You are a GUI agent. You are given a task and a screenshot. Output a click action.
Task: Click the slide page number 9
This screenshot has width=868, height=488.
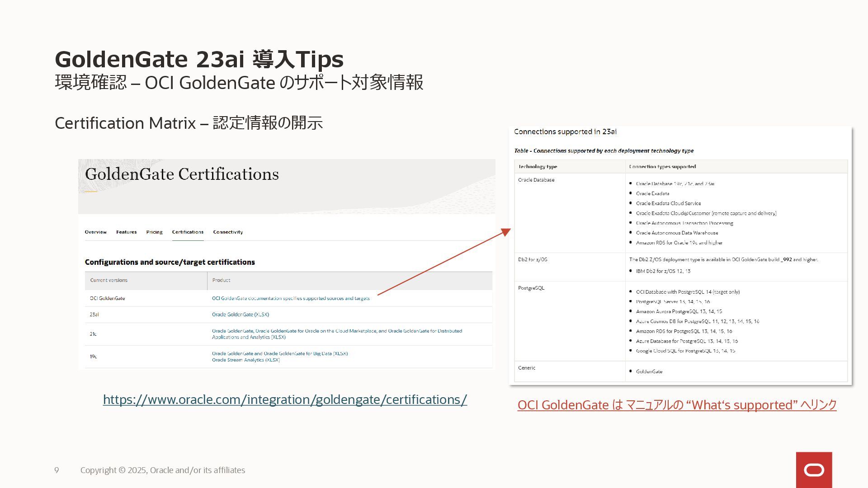(57, 470)
